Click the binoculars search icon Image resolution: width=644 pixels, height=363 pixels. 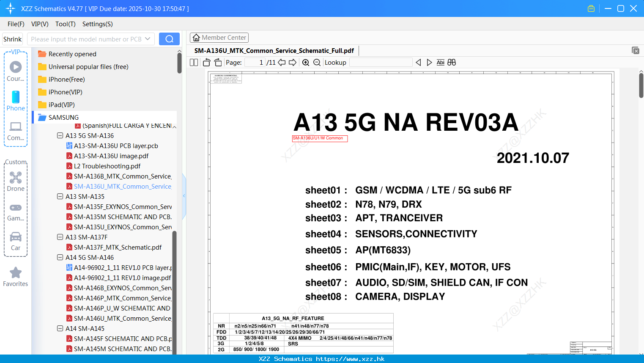(452, 63)
